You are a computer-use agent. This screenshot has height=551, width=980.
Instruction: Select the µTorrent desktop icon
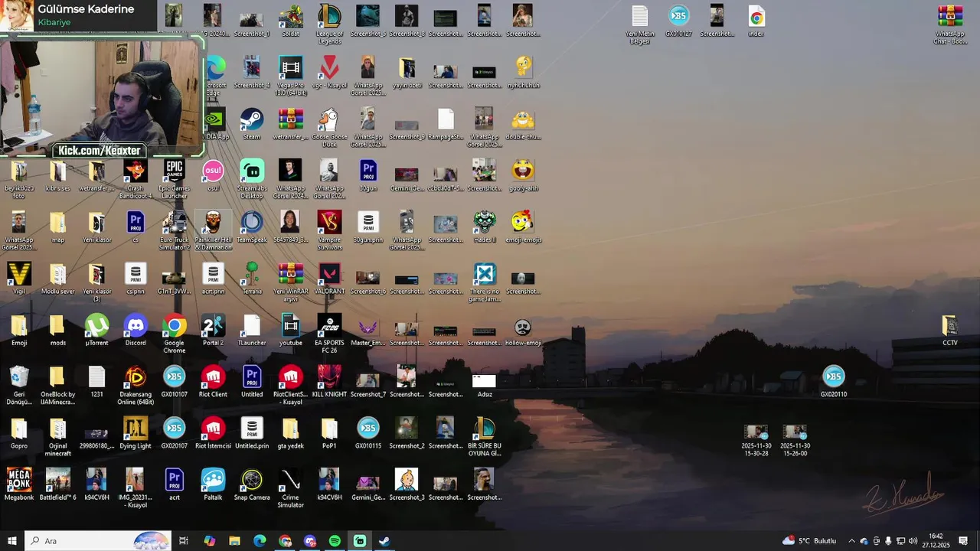click(96, 330)
